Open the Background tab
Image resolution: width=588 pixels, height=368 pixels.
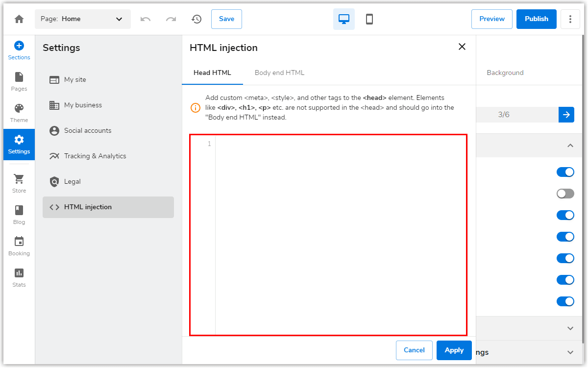pyautogui.click(x=505, y=73)
